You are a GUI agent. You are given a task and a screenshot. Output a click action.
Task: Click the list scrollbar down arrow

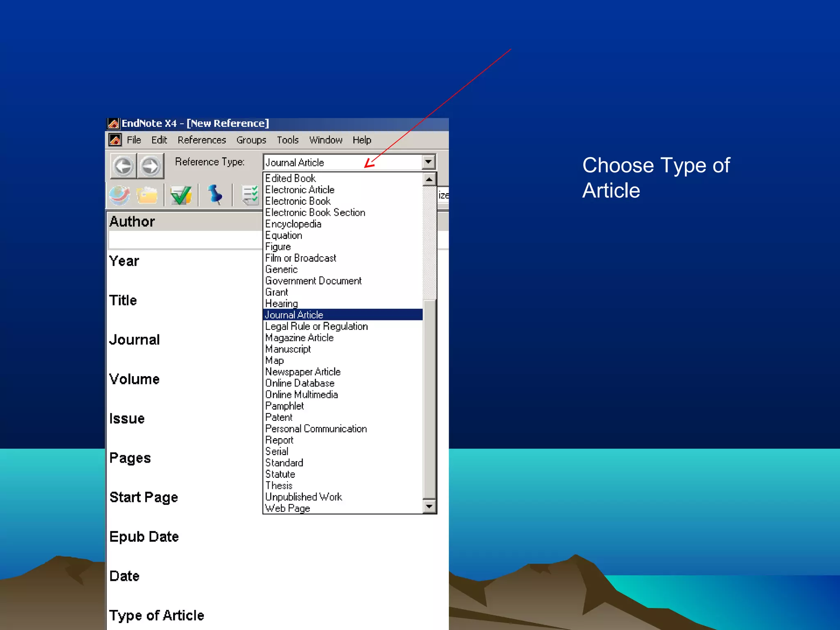point(429,506)
